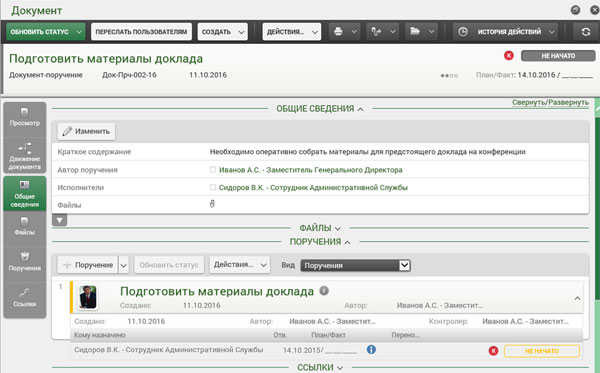Click the header Не начато status button
The image size is (600, 373).
click(x=558, y=56)
